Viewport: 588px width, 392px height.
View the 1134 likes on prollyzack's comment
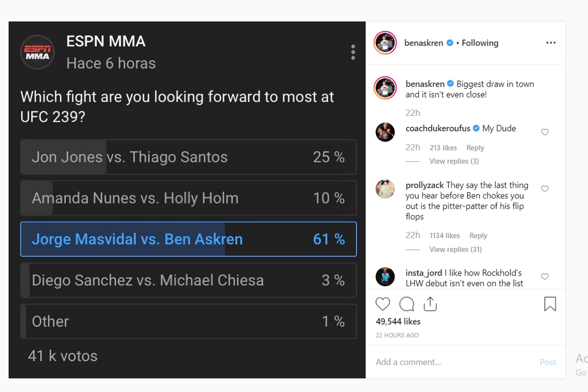[444, 235]
